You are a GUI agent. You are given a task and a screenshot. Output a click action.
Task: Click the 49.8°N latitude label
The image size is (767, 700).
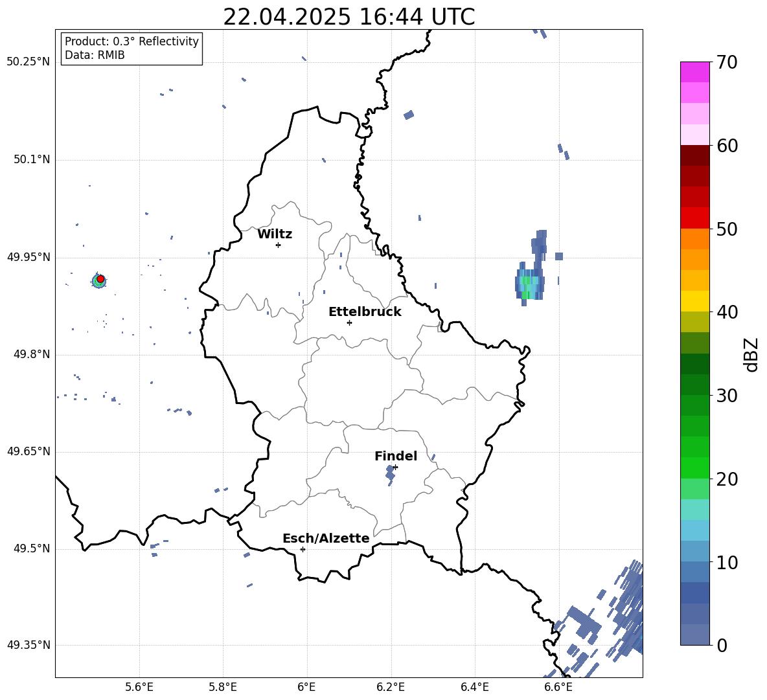coord(31,354)
